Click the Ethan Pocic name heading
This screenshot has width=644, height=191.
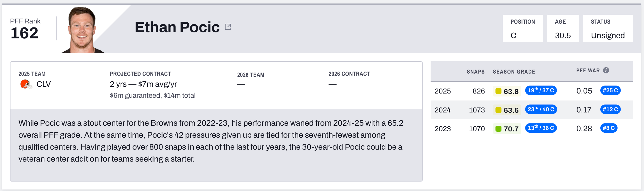coord(177,27)
